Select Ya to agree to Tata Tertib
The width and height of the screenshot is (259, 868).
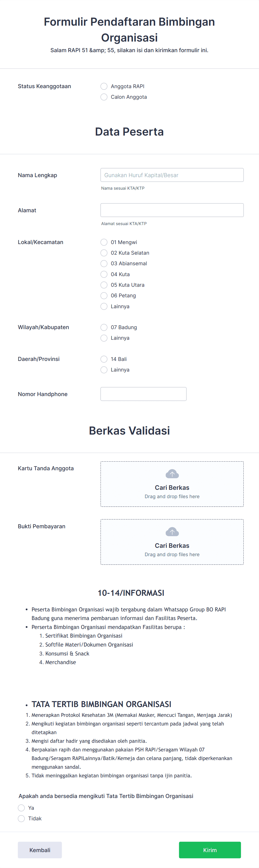point(21,808)
